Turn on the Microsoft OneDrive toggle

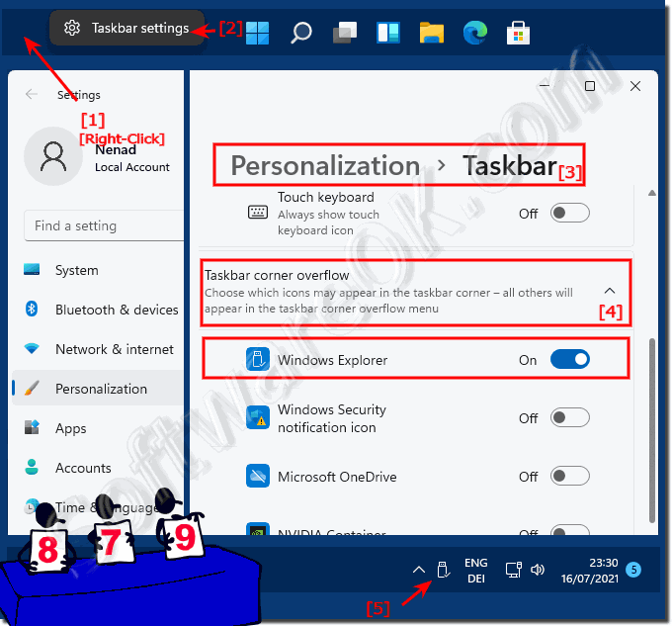point(570,476)
